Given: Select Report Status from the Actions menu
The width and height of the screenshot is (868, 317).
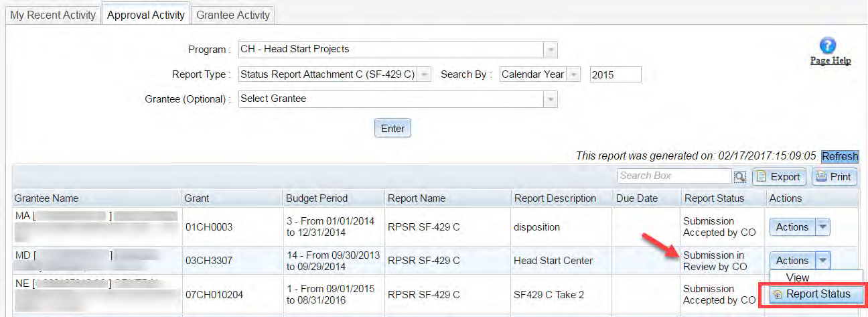Looking at the screenshot, I should (811, 294).
